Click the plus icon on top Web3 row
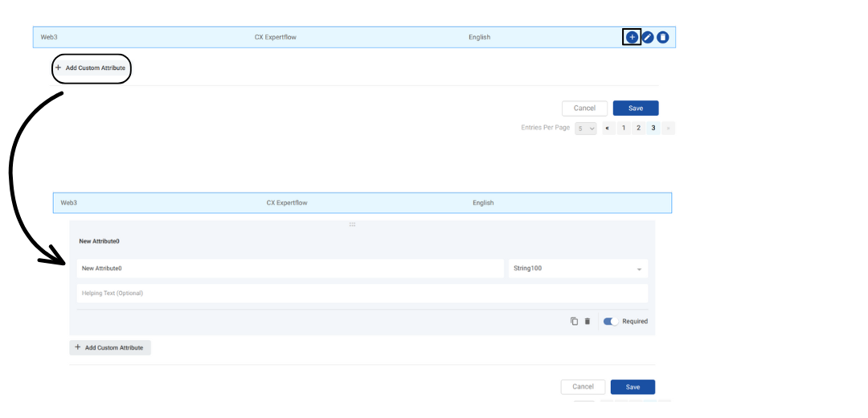 632,37
